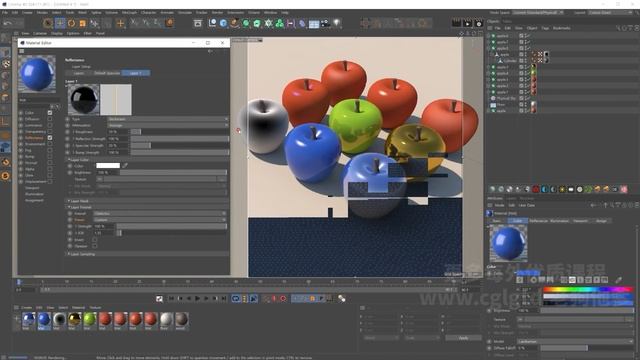640x360 pixels.
Task: Open the User Data menu in Attributes
Action: (x=527, y=205)
